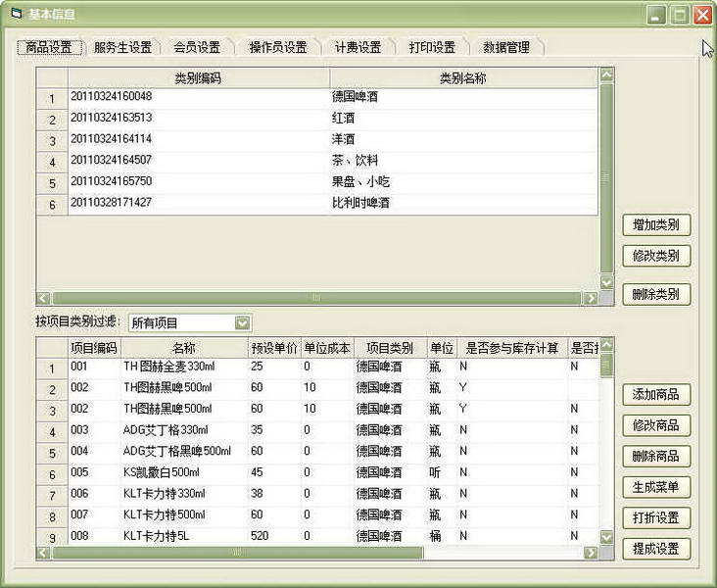
Task: Close the 基本信息 window
Action: (x=702, y=15)
